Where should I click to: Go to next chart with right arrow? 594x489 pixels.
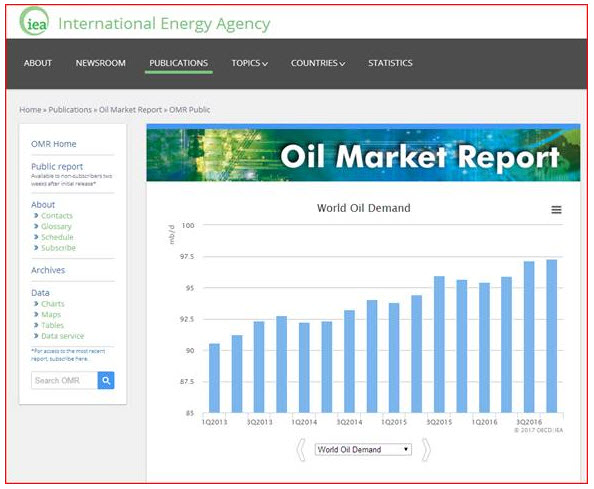pyautogui.click(x=426, y=450)
